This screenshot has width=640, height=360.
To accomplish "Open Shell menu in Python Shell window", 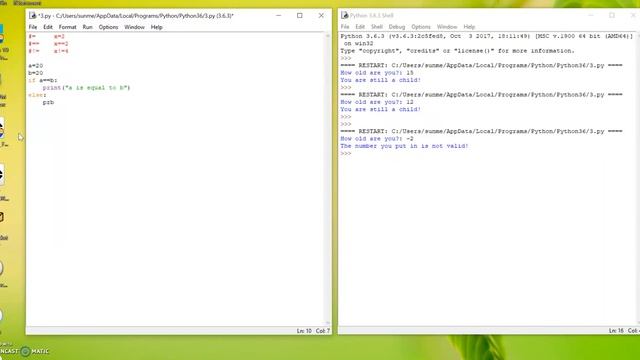I will pyautogui.click(x=376, y=27).
